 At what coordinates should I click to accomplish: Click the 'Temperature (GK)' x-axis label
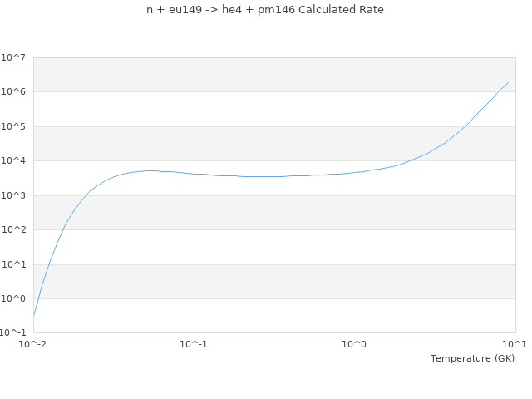pyautogui.click(x=472, y=358)
